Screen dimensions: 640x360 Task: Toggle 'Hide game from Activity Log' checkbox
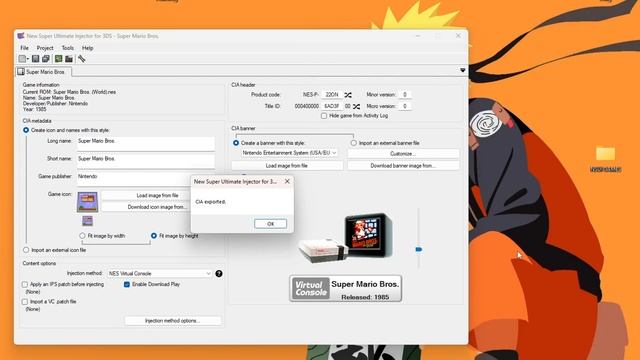click(324, 116)
